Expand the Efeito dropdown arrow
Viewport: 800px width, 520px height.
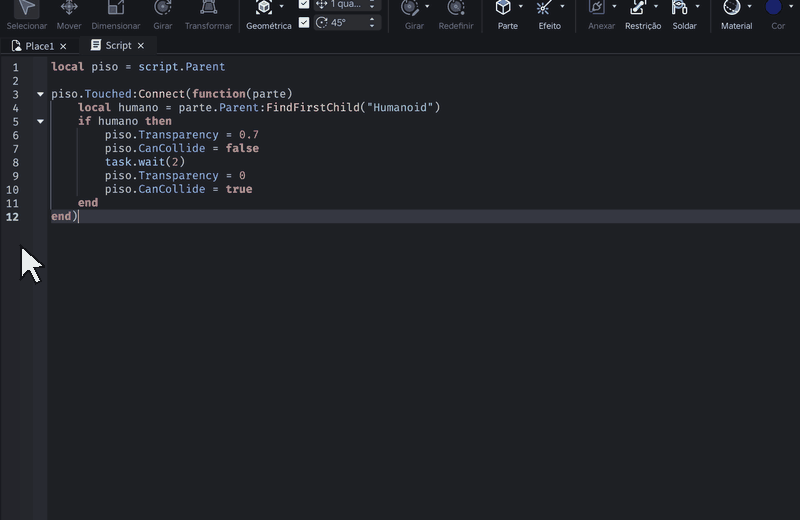coord(562,6)
